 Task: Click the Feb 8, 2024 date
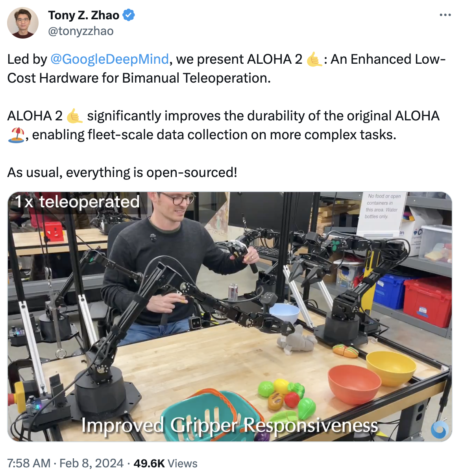(92, 463)
